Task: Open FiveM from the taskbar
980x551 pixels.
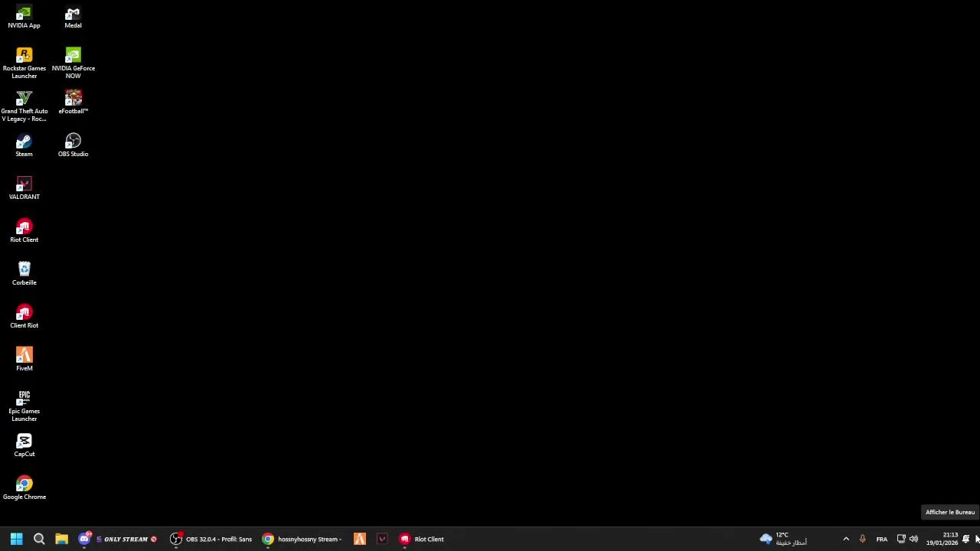Action: (x=360, y=539)
